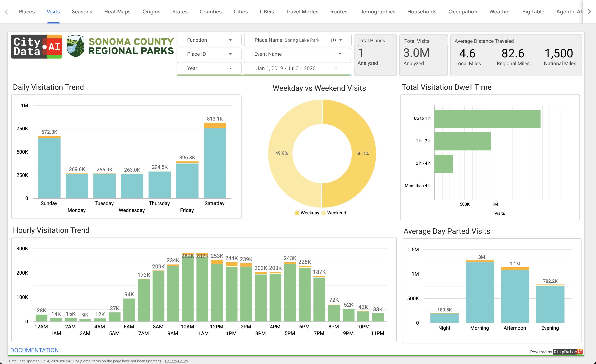
Task: Open the Privacy Policy link
Action: tap(176, 361)
